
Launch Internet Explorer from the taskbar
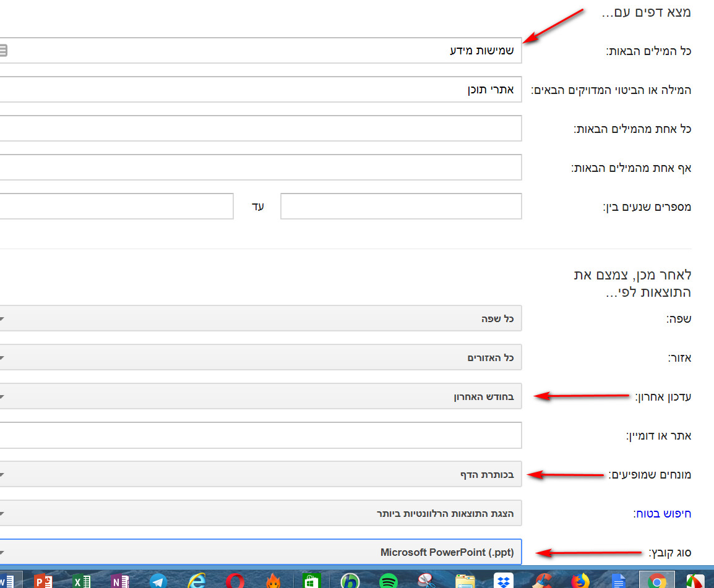197,581
